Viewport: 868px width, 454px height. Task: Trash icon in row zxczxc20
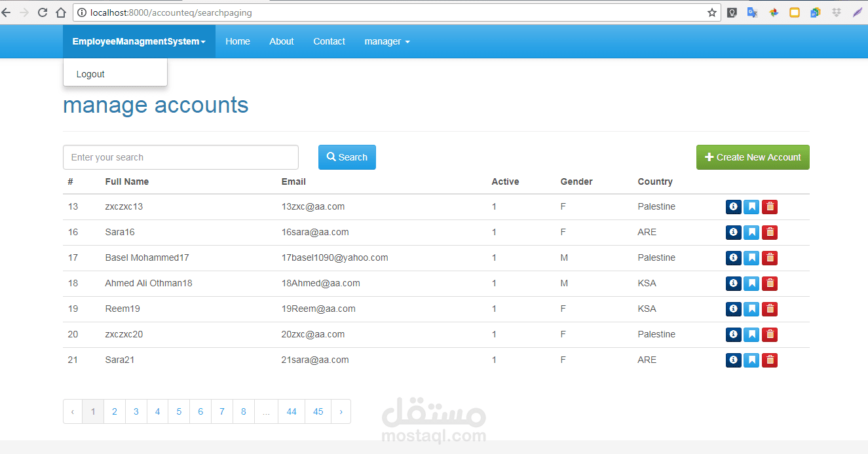pyautogui.click(x=770, y=335)
